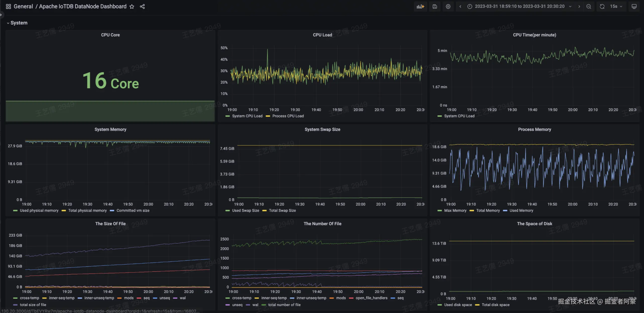The width and height of the screenshot is (644, 313).
Task: Toggle Used Swap Size legend series
Action: click(245, 211)
